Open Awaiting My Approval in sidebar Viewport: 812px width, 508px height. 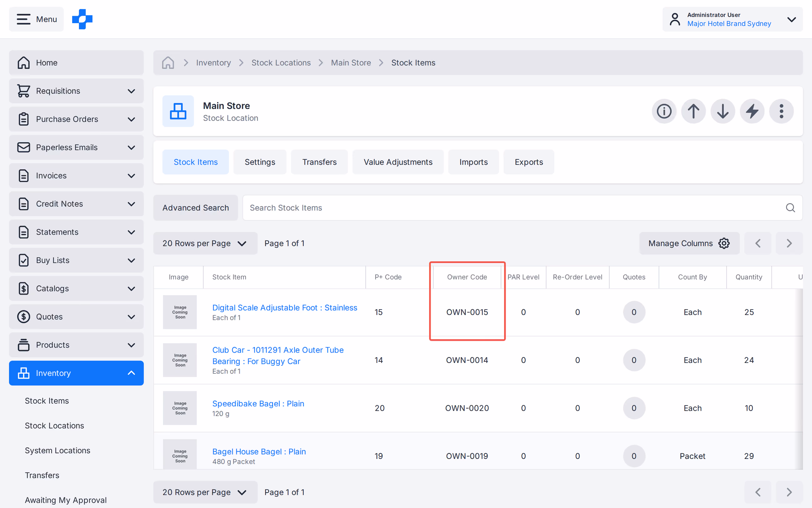(x=66, y=500)
